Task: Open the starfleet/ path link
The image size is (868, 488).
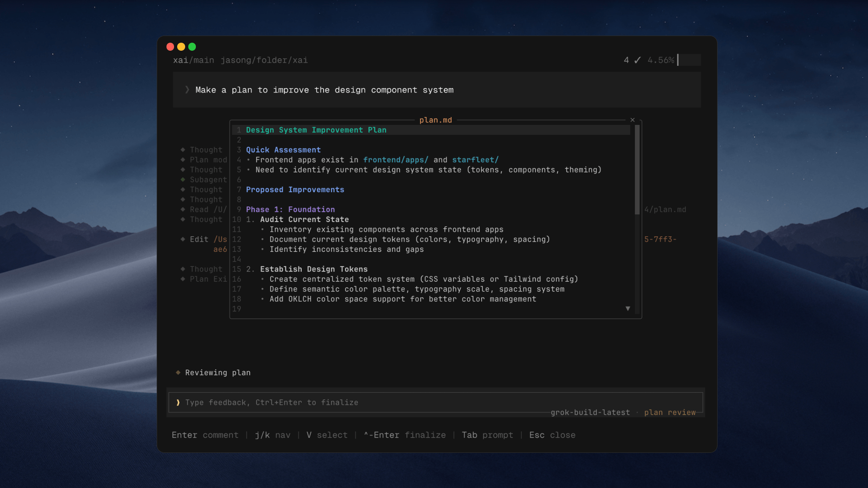Action: point(475,160)
